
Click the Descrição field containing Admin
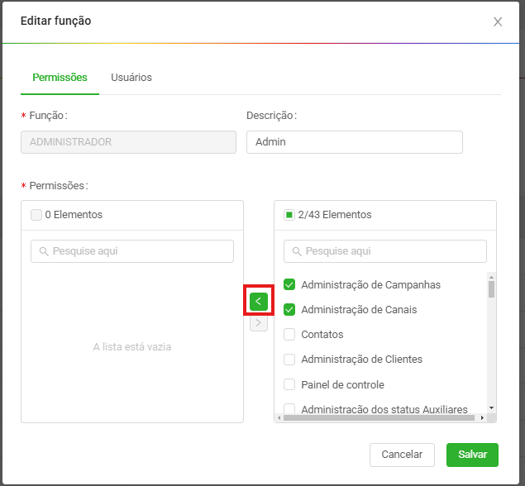[354, 142]
